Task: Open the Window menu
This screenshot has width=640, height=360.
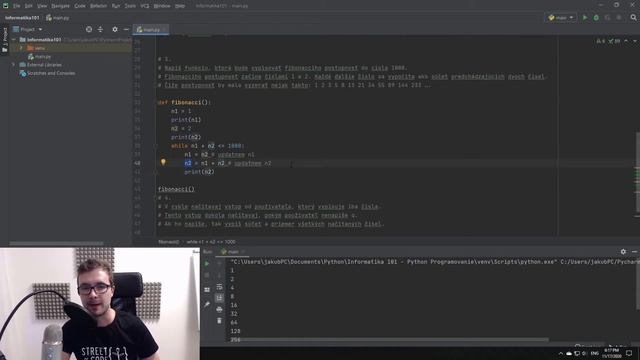Action: (x=162, y=6)
